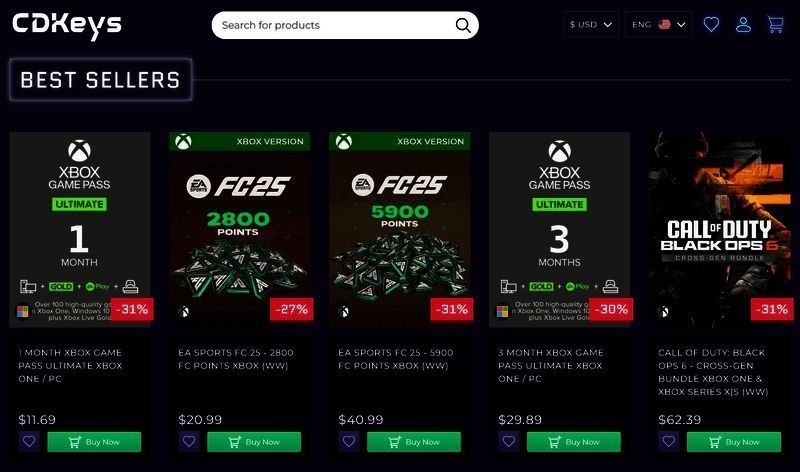Wishlist Call of Duty Black Ops 6
The height and width of the screenshot is (472, 800).
[669, 441]
